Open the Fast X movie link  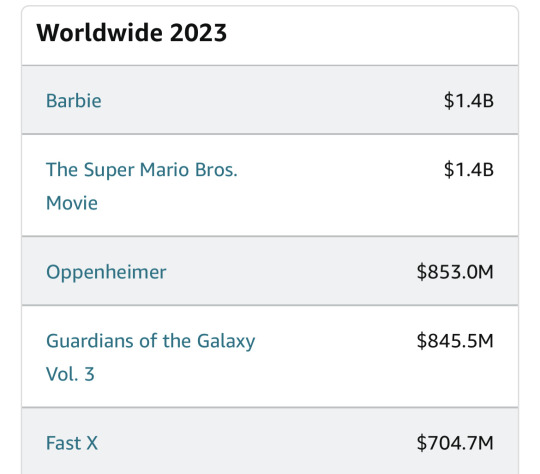click(x=72, y=443)
